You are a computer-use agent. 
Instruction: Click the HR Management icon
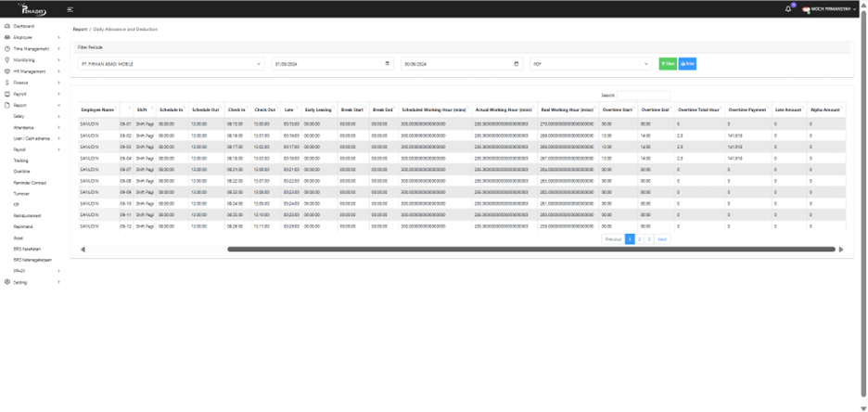click(6, 71)
